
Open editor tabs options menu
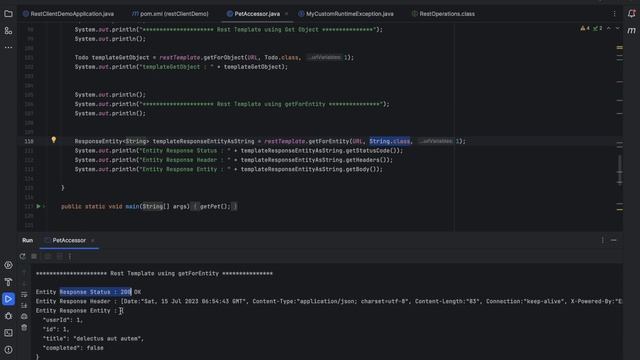point(614,14)
